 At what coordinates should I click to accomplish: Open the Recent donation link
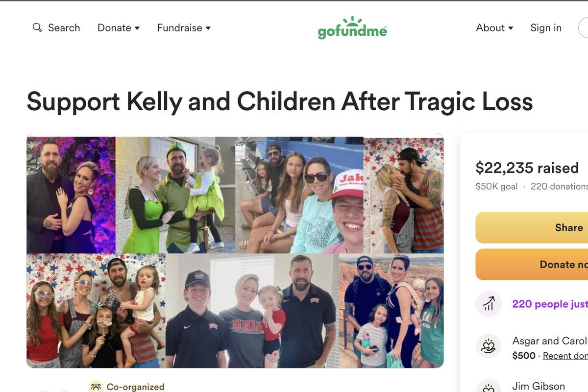click(x=565, y=356)
